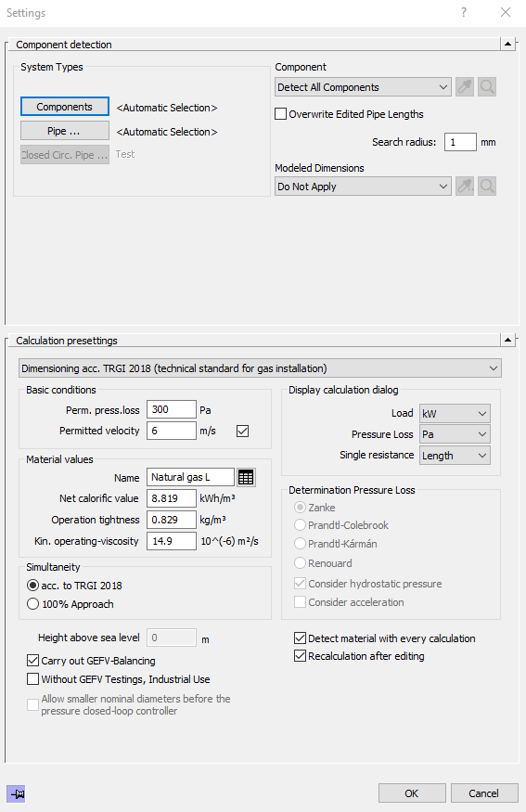Click the Operation tightness field 0.829
Viewport: 526px width, 812px height.
(x=172, y=520)
